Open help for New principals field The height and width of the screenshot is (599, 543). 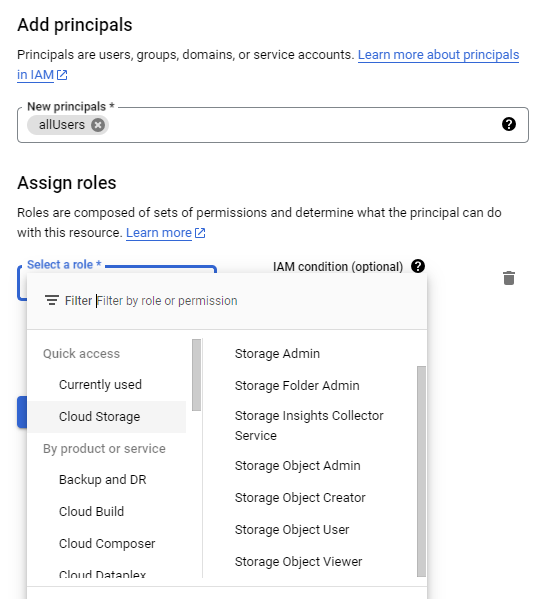click(x=509, y=124)
